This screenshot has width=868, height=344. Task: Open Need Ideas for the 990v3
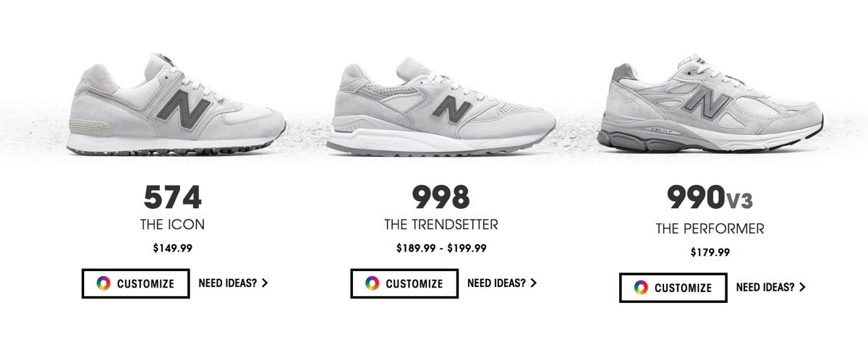pyautogui.click(x=771, y=287)
